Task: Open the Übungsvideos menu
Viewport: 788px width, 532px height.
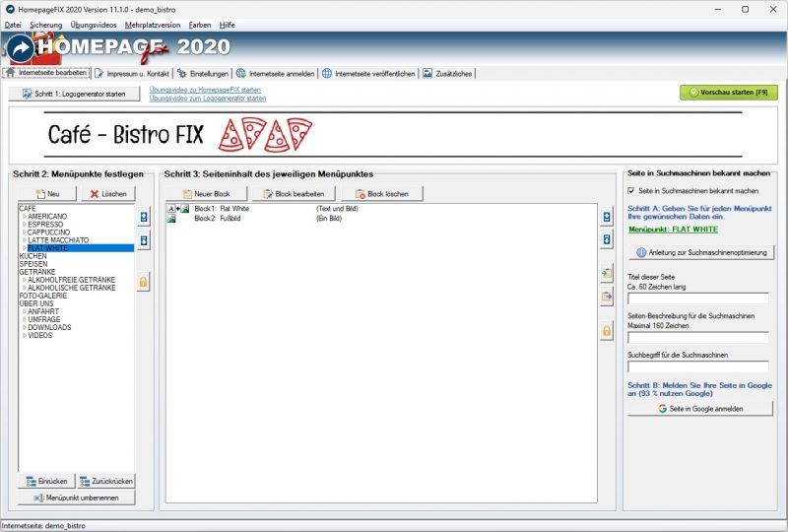Action: 94,25
